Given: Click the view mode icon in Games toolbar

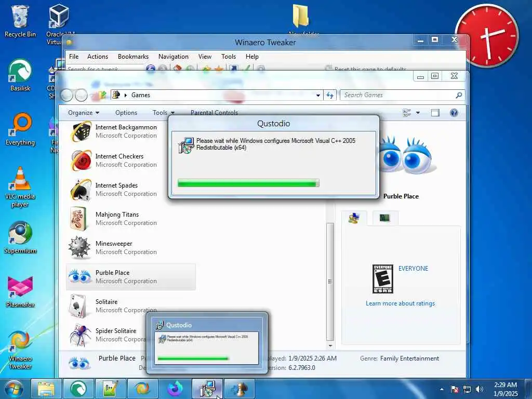Looking at the screenshot, I should (x=407, y=113).
